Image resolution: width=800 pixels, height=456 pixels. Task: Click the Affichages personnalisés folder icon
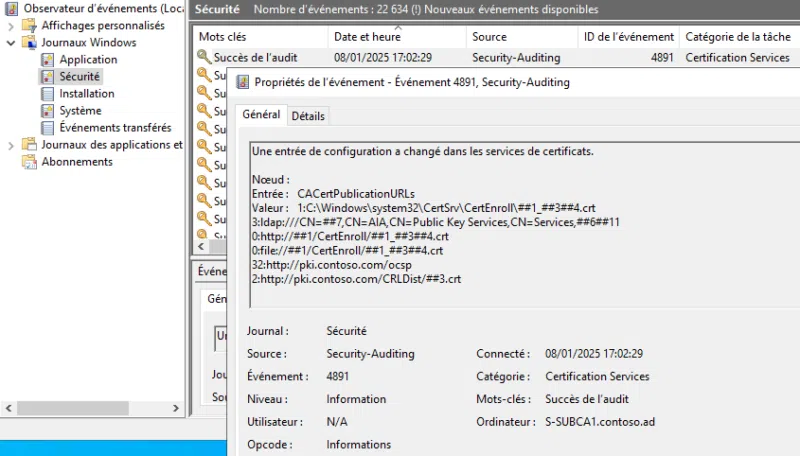[29, 25]
